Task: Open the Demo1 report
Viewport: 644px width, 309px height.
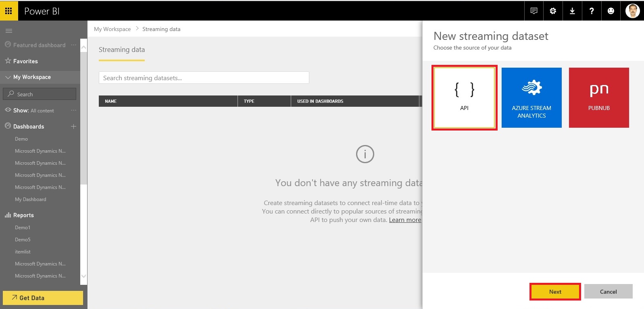Action: coord(23,228)
